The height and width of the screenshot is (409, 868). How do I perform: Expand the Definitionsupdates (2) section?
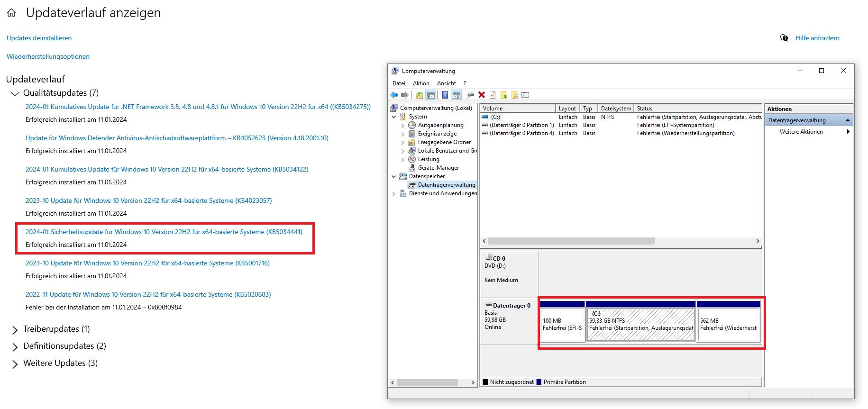tap(15, 347)
